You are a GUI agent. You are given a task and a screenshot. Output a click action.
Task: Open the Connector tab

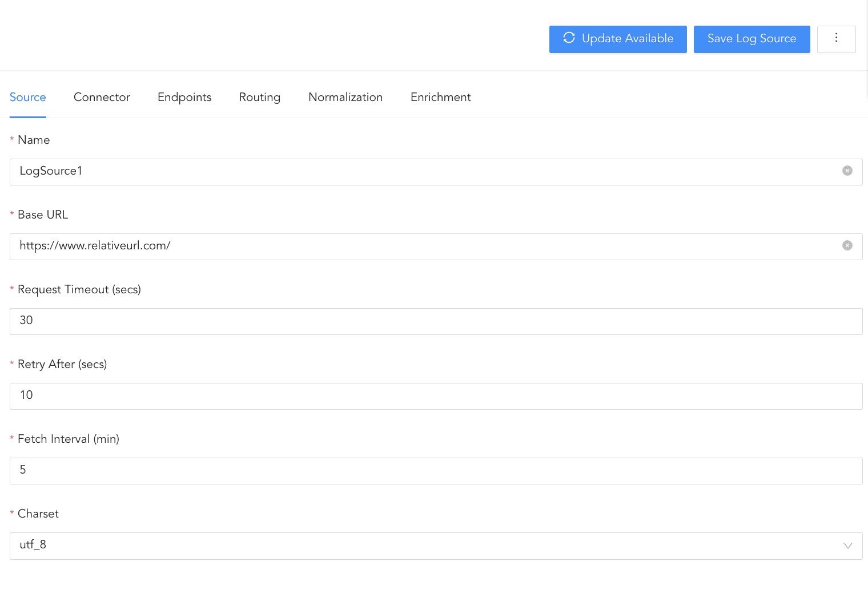102,97
